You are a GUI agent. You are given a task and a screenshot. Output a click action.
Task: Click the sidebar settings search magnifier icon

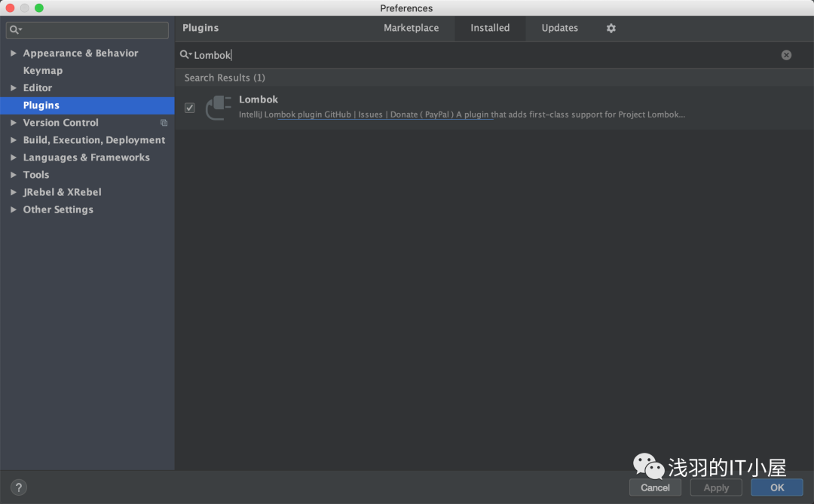(16, 30)
